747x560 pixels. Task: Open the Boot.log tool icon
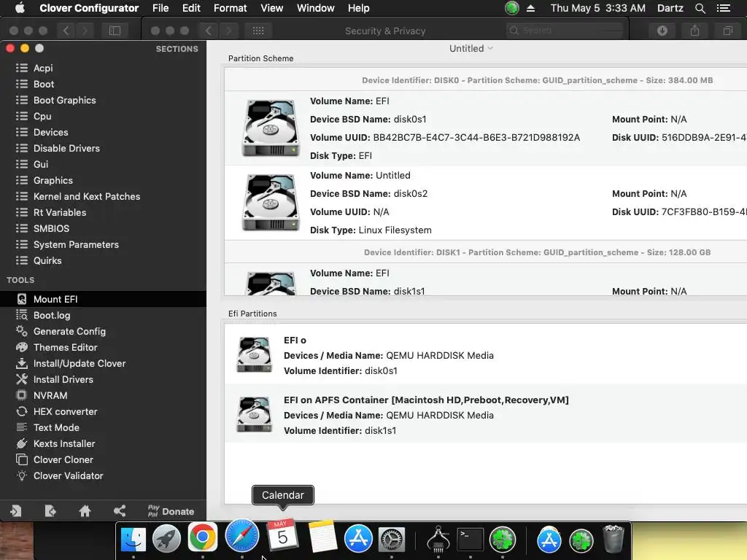click(x=22, y=315)
